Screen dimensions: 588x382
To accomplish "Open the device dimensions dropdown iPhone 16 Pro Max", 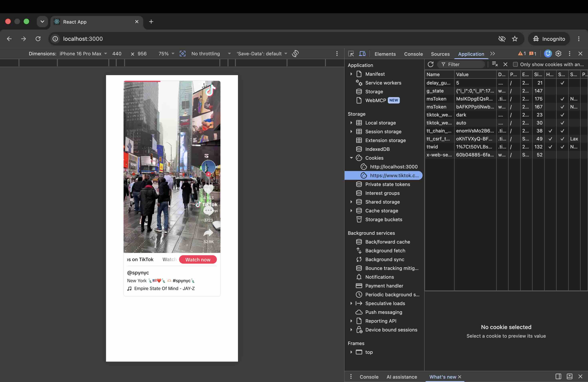I will [x=83, y=54].
